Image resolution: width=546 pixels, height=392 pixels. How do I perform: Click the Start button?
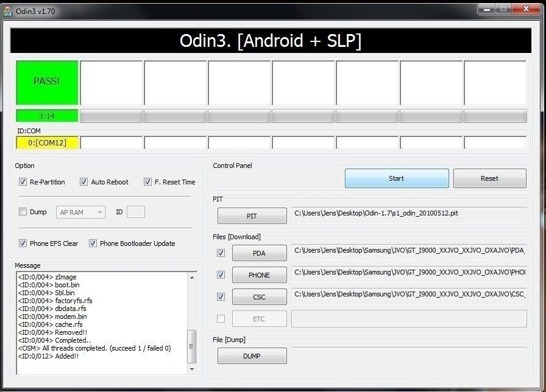point(397,178)
